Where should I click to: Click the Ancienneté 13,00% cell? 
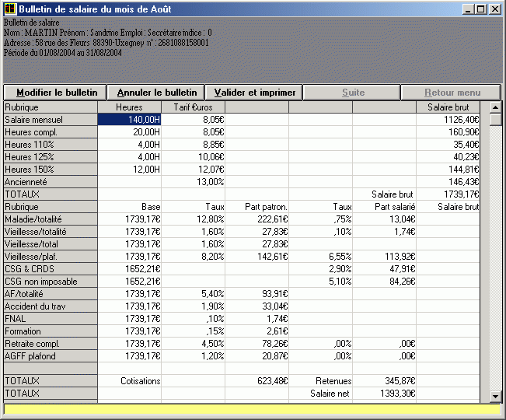193,181
